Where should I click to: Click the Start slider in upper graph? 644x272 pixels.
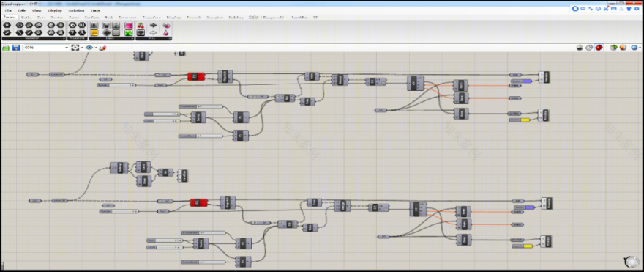point(162,114)
